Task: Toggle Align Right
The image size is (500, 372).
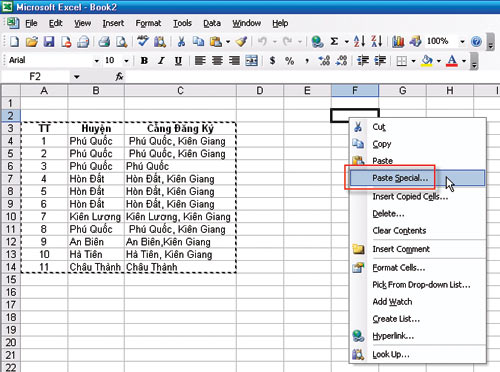Action: coord(235,61)
